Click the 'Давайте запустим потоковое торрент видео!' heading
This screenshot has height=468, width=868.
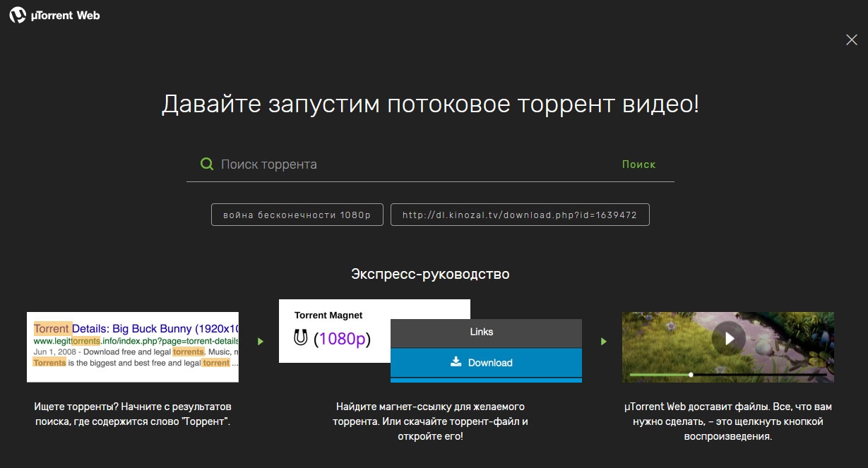point(430,104)
